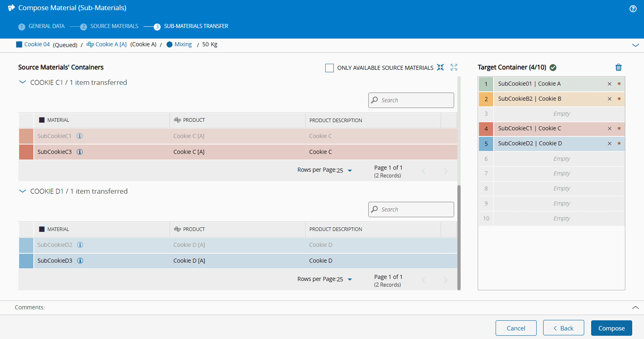The width and height of the screenshot is (644, 339).
Task: Click the help question mark icon
Action: pyautogui.click(x=633, y=9)
